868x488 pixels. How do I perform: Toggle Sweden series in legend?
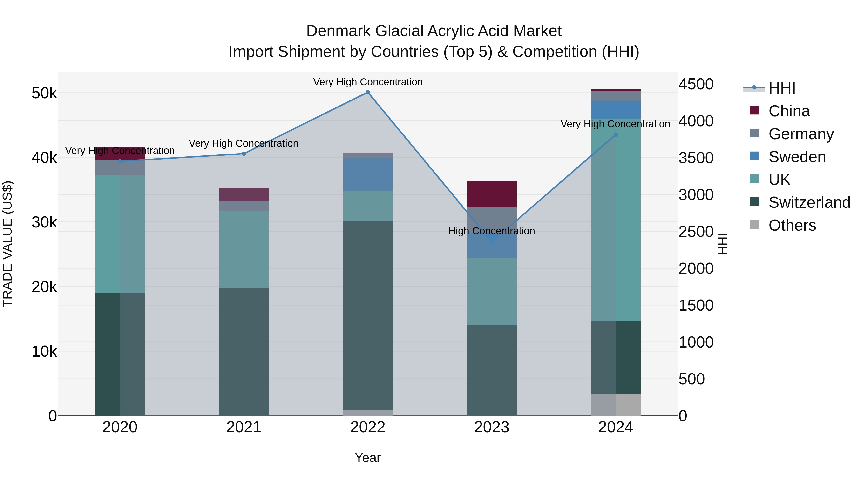pos(787,157)
